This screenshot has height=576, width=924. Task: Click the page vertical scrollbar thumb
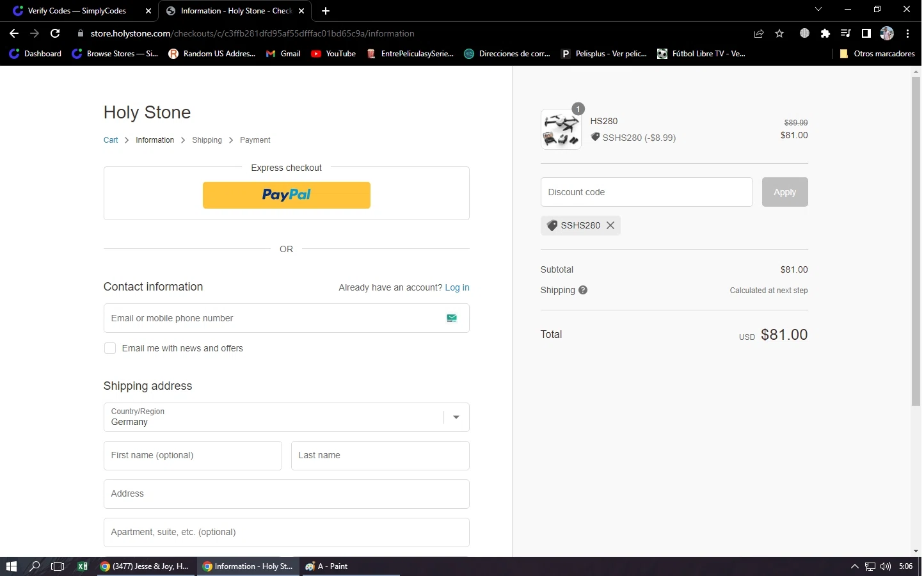pos(916,241)
